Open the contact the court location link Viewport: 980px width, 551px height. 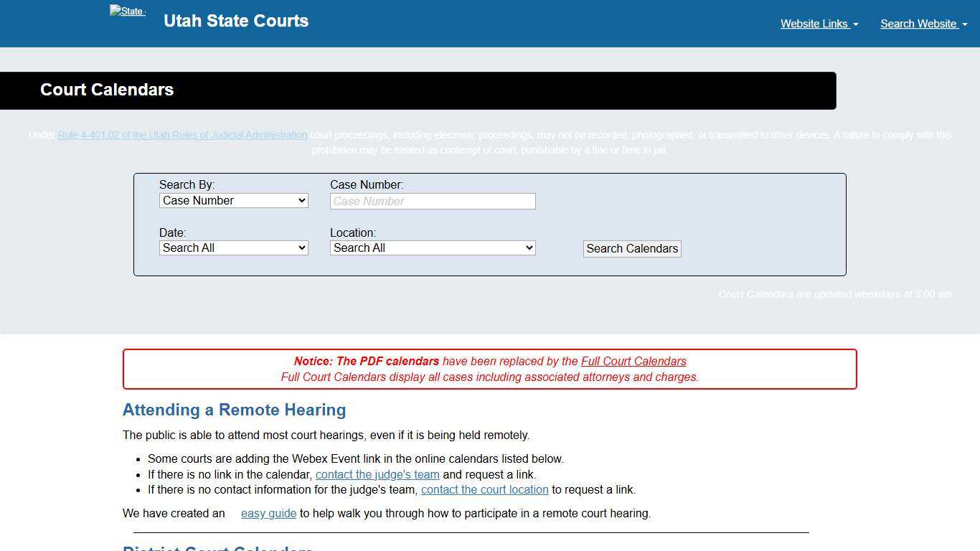pos(484,489)
